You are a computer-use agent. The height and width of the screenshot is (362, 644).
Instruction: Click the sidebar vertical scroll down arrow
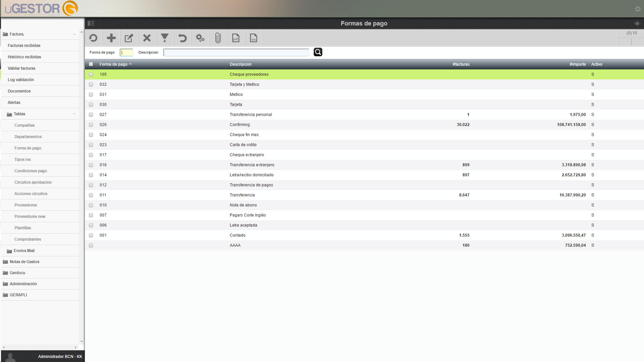pos(82,342)
